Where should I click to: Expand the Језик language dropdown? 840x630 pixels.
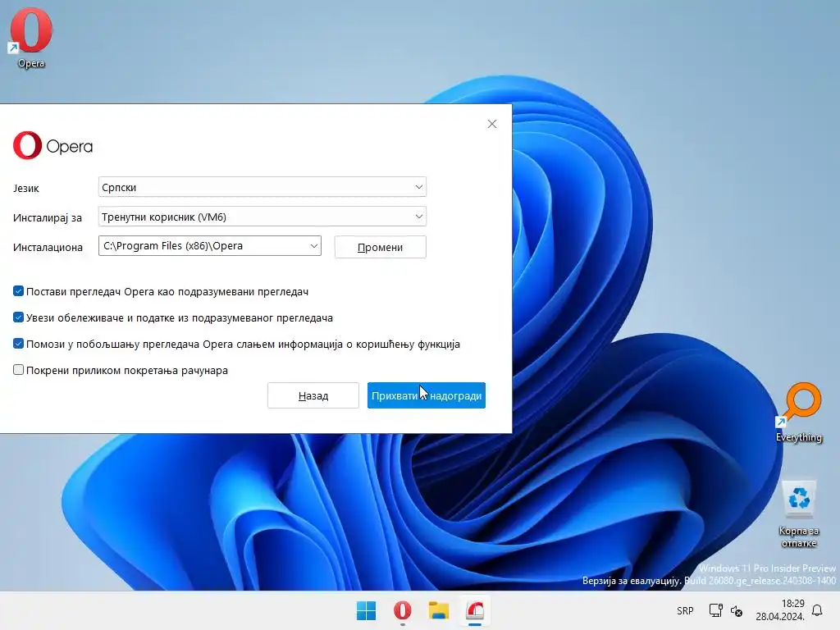pos(262,187)
